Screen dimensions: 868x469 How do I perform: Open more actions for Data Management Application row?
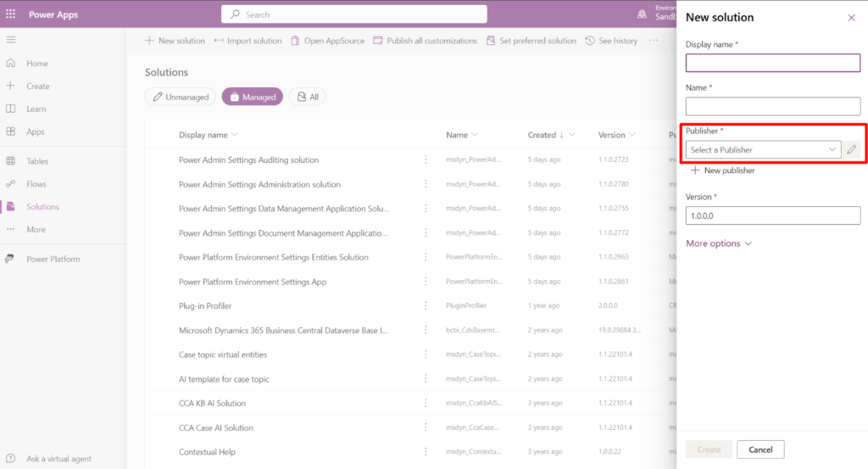click(x=426, y=208)
